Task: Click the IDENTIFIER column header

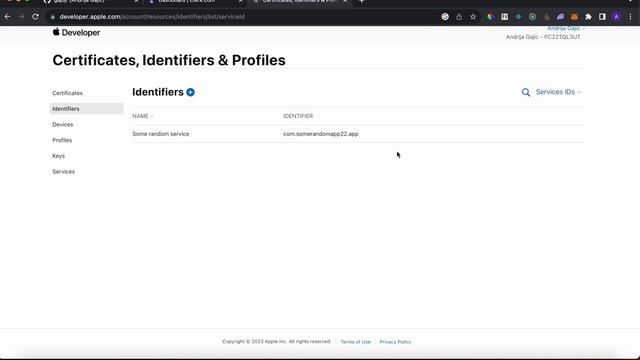Action: [x=298, y=116]
